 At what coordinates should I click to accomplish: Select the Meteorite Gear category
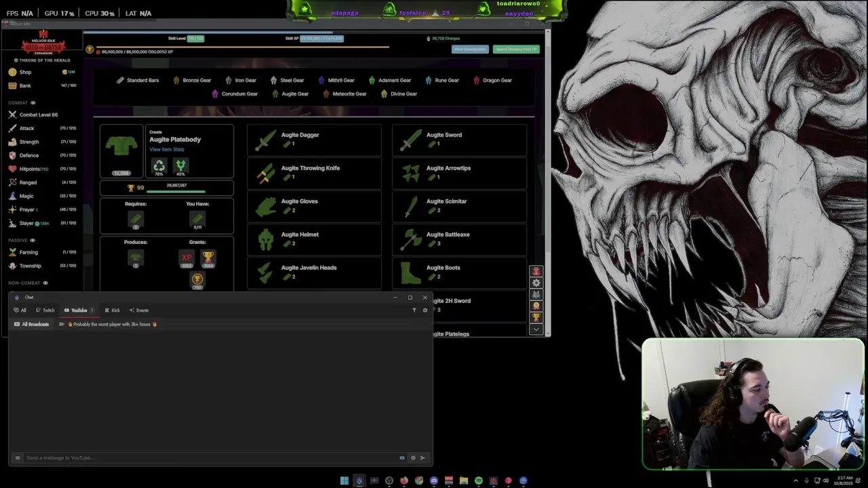(344, 94)
